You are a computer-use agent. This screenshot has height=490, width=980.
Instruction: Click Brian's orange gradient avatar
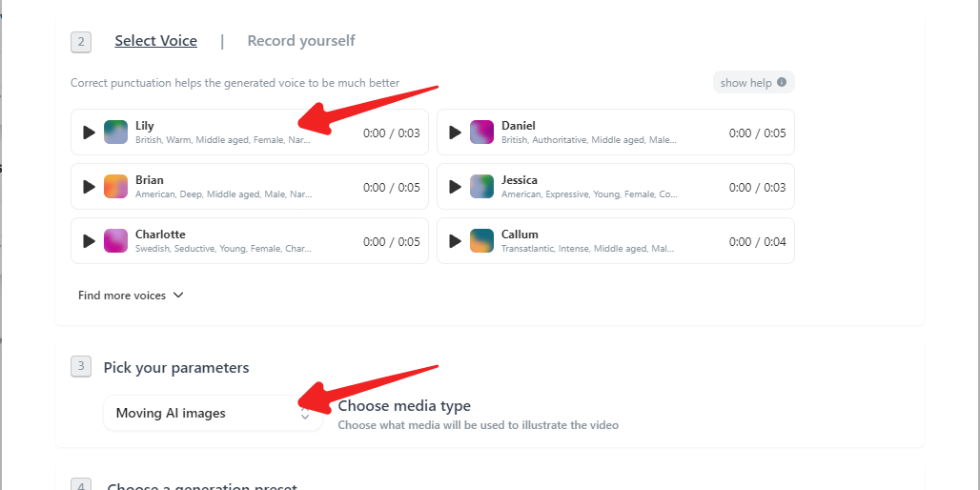click(x=116, y=187)
